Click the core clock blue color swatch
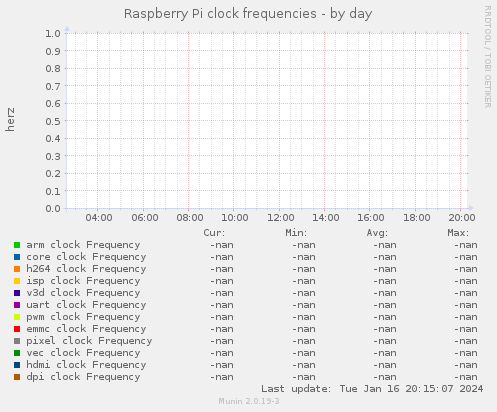Viewport: 497px width, 412px height. pyautogui.click(x=17, y=257)
